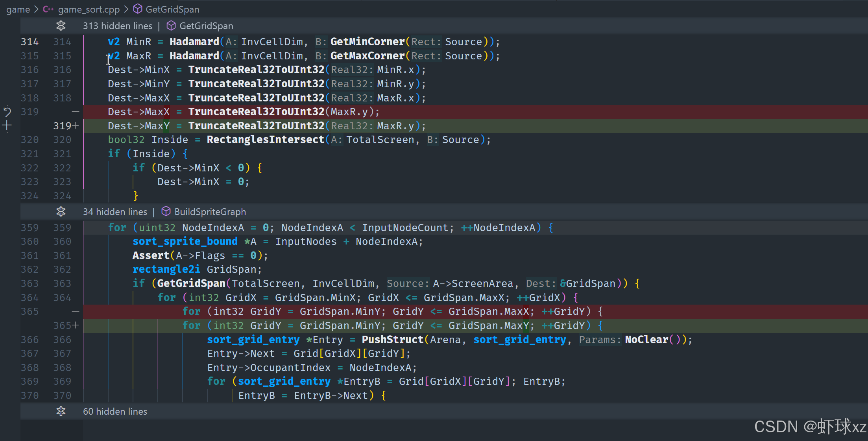Click BuildSpriteGraph label in hidden-lines bar
The height and width of the screenshot is (441, 868).
(210, 212)
